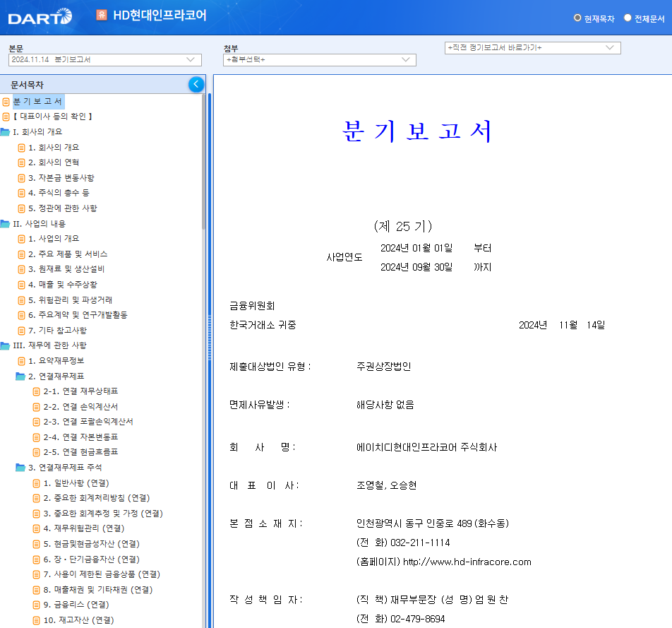This screenshot has height=628, width=672.
Task: Collapse the 문서목차 sidebar with the blue chevron
Action: [x=196, y=83]
